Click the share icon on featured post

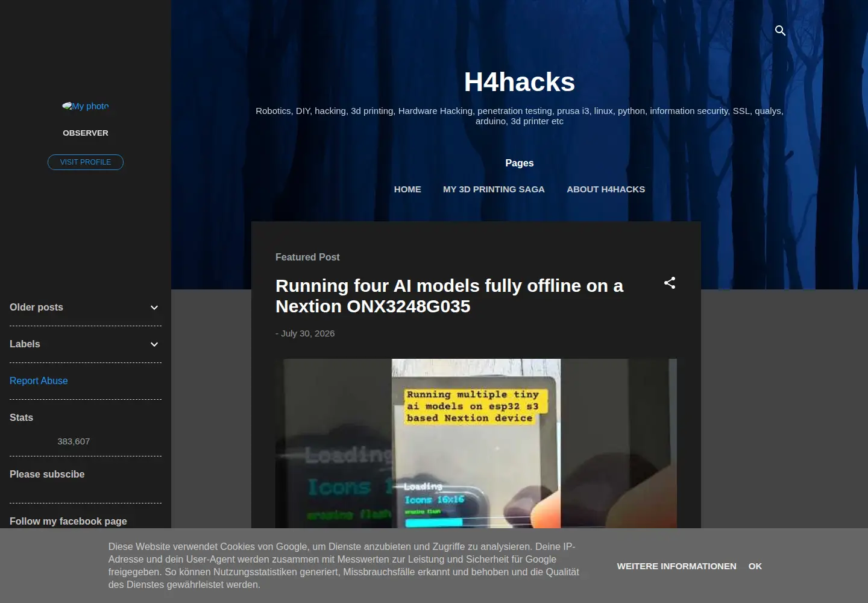point(670,283)
